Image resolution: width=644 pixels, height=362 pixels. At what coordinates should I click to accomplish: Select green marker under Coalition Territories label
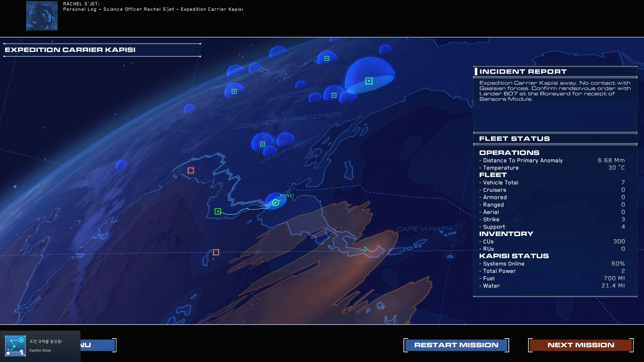tap(262, 144)
